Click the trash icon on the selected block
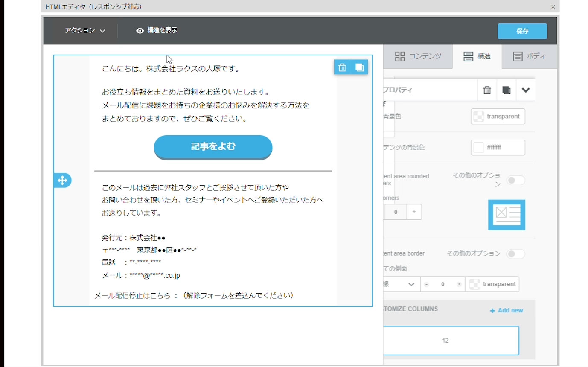588x367 pixels. click(342, 67)
